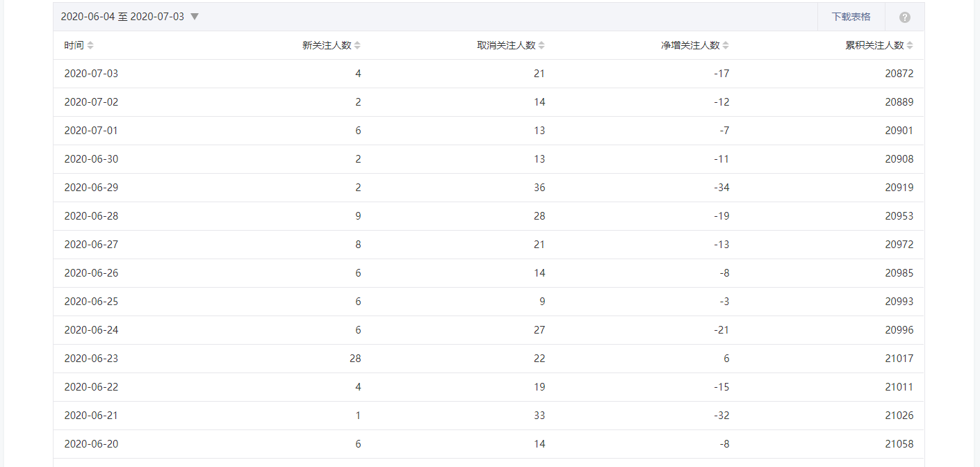Viewport: 980px width, 467px height.
Task: Click new followers count 1 on 2020-06-21
Action: (358, 416)
